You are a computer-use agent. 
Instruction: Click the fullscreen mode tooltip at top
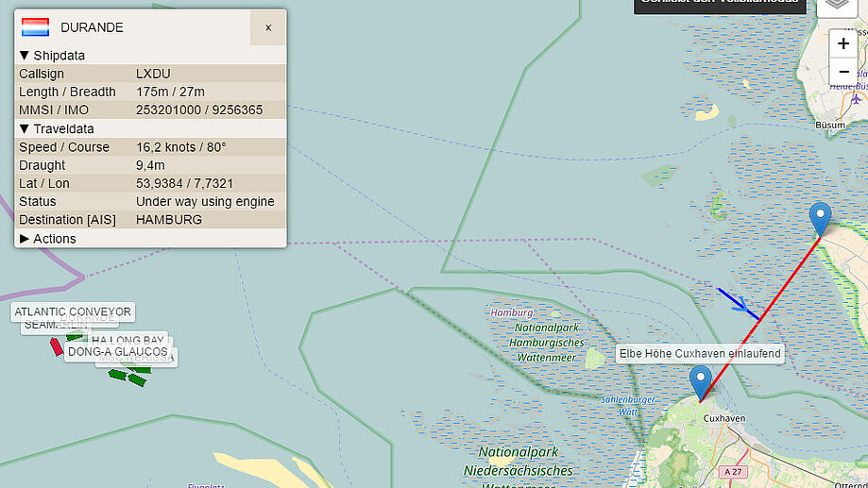720,5
